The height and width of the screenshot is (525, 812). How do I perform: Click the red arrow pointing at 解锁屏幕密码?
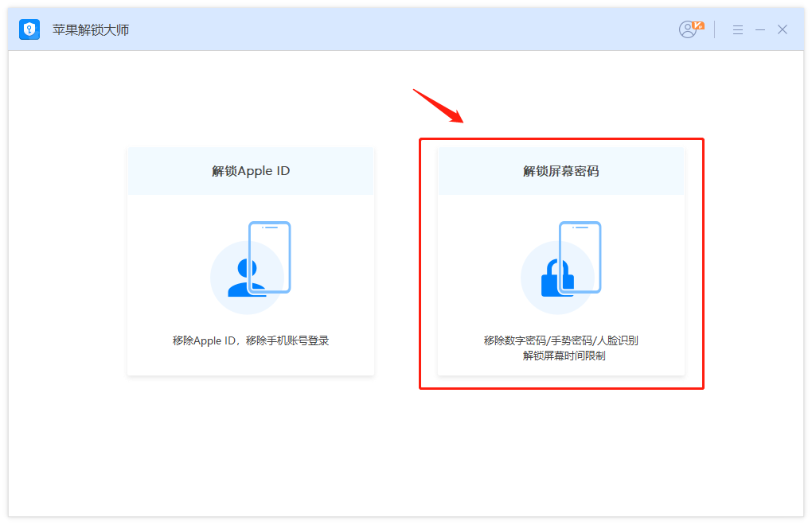pos(438,106)
